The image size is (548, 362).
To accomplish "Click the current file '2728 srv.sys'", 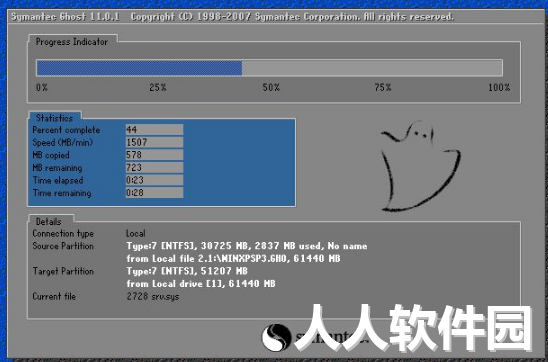I will coord(153,297).
